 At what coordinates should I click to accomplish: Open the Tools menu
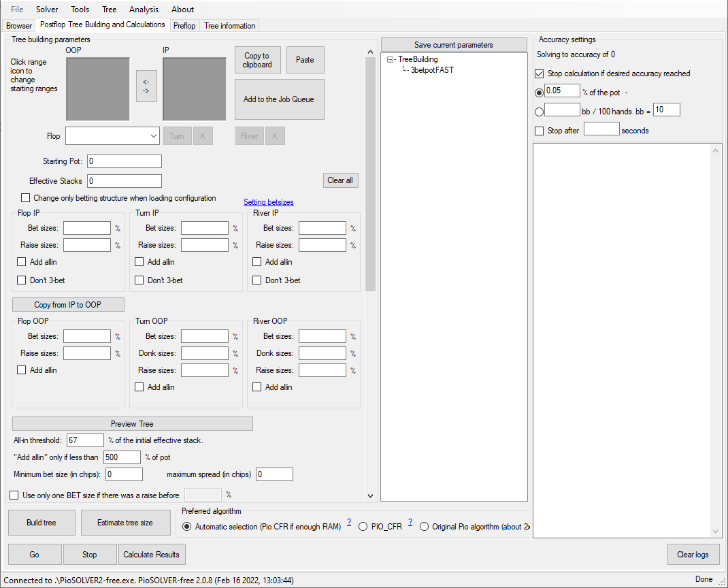[x=80, y=10]
